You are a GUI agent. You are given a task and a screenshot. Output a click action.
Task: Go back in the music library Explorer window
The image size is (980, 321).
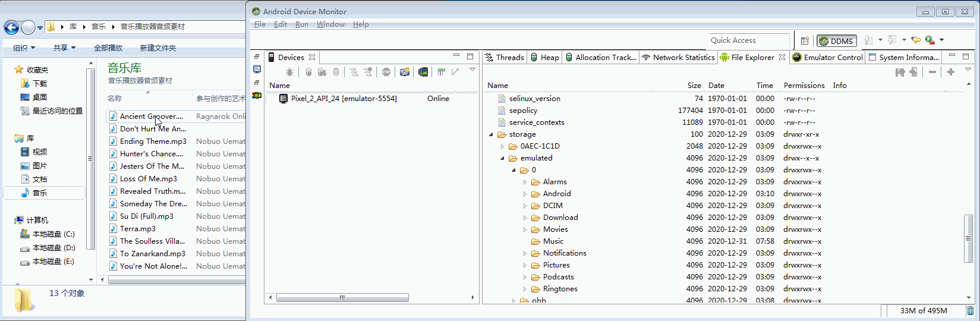(x=11, y=27)
